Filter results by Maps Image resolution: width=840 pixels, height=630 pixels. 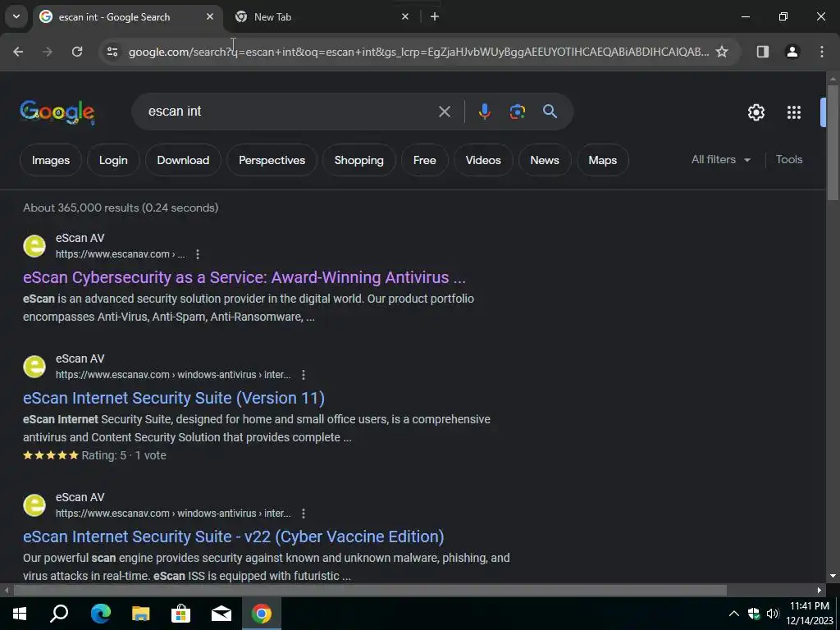tap(603, 160)
